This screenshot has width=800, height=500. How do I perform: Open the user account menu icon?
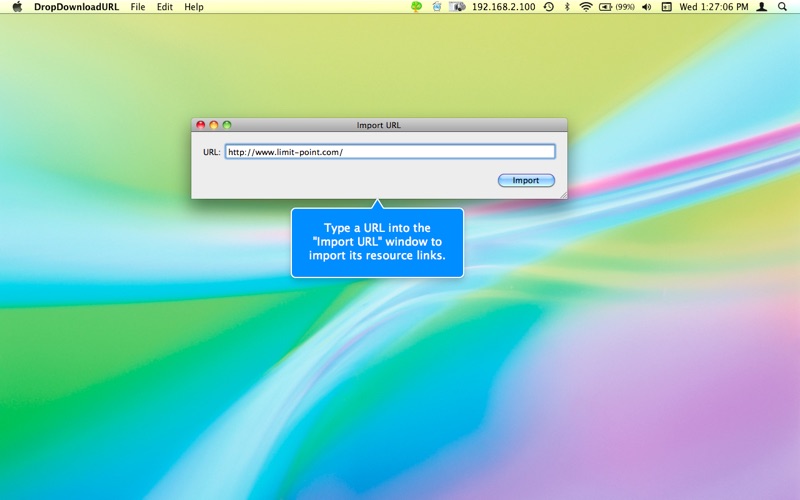[x=762, y=7]
